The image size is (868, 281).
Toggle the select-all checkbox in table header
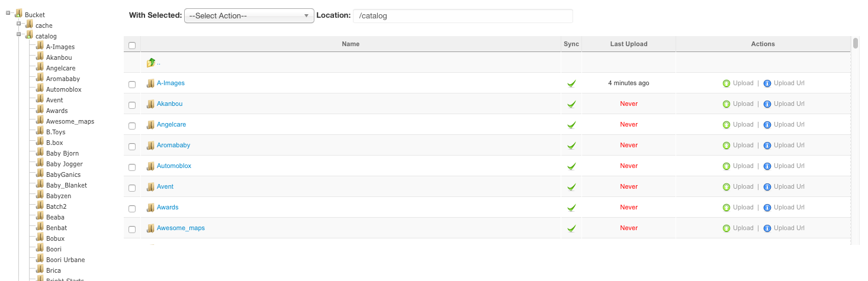tap(132, 45)
